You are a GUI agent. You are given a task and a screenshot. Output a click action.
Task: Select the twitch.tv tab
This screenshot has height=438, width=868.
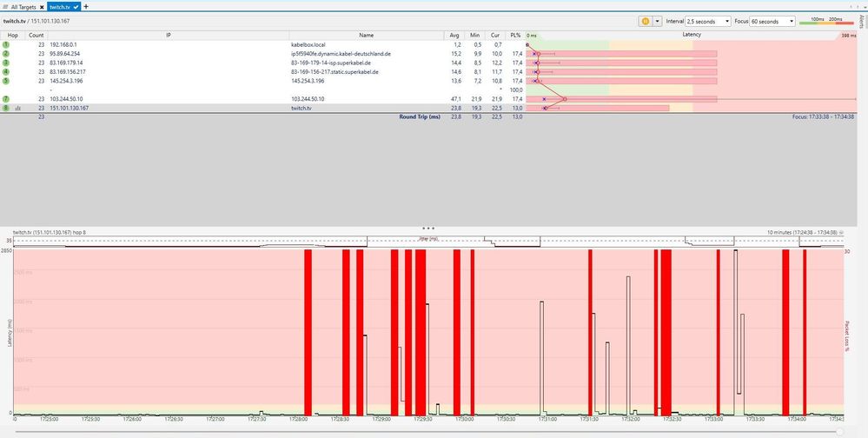(62, 6)
